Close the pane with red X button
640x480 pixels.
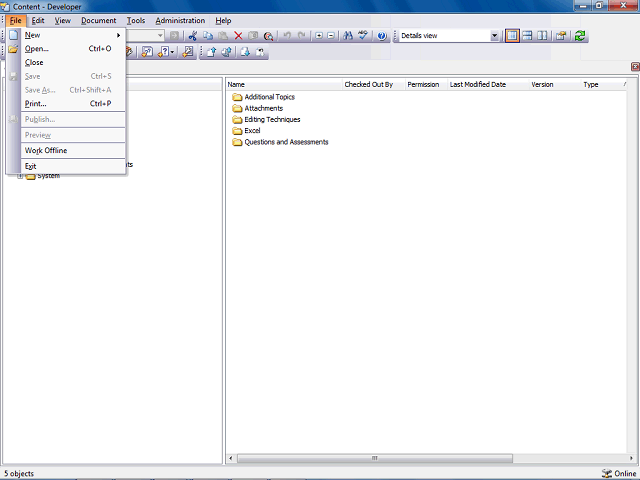point(635,67)
